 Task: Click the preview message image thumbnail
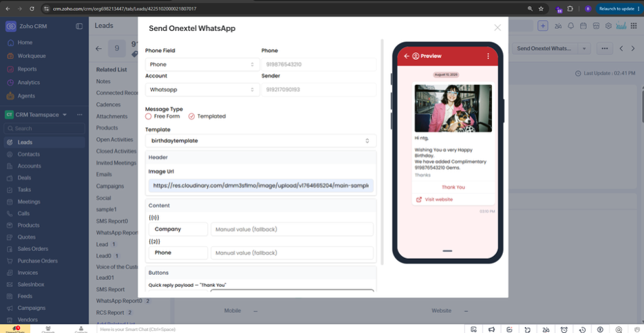click(x=453, y=108)
